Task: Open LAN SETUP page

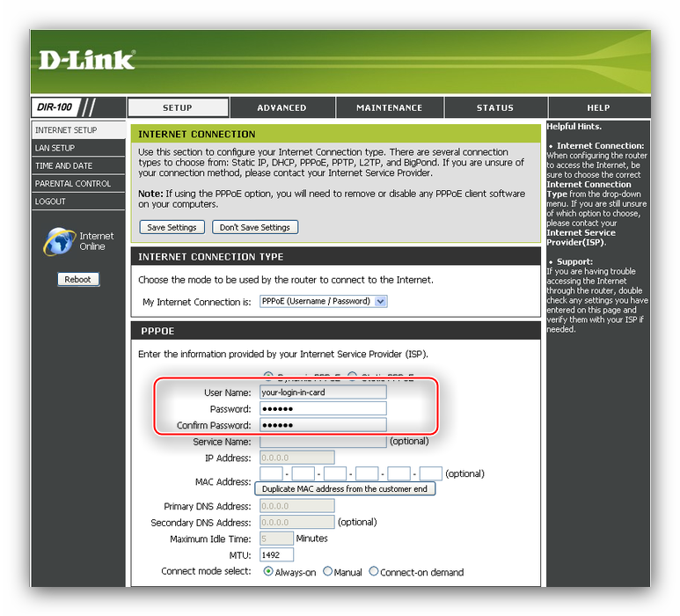Action: (x=78, y=148)
